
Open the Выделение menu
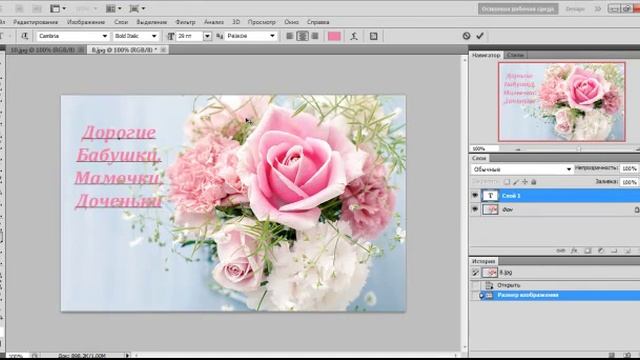(x=151, y=22)
